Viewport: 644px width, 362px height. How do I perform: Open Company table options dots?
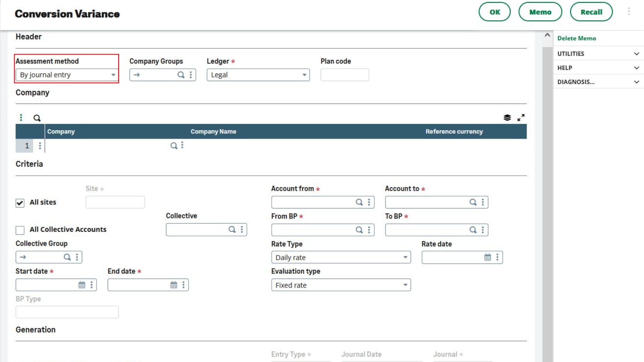point(21,118)
